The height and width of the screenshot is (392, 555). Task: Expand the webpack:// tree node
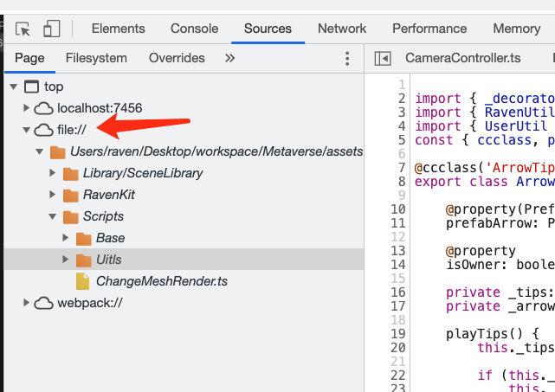[x=26, y=303]
